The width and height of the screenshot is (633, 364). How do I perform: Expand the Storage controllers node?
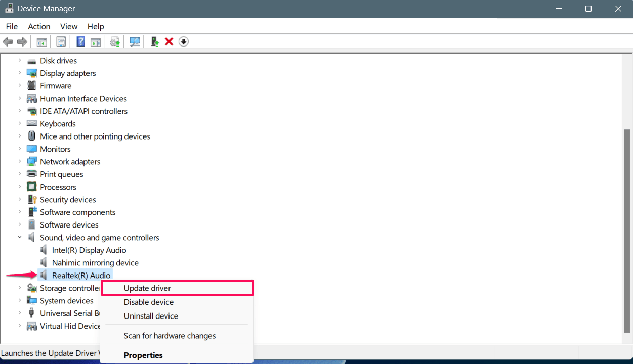pyautogui.click(x=20, y=288)
